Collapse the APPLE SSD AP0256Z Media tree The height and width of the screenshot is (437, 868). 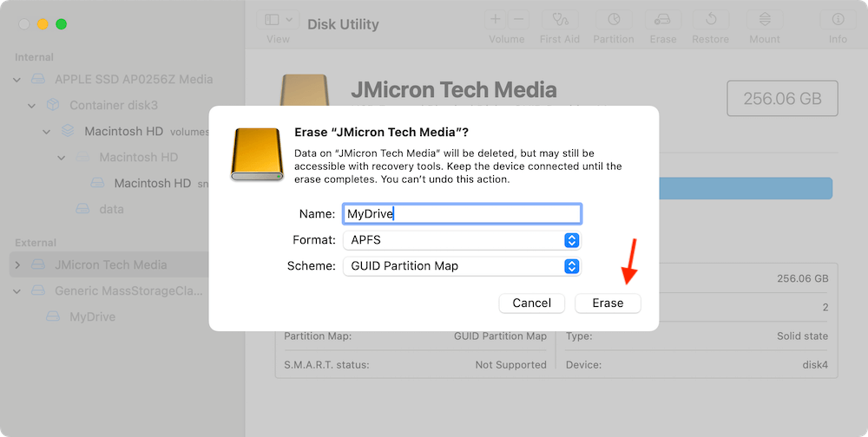(x=17, y=80)
